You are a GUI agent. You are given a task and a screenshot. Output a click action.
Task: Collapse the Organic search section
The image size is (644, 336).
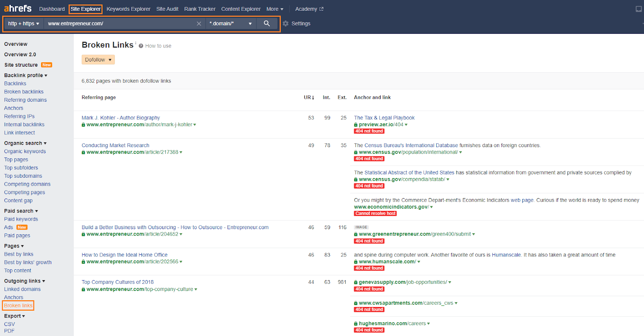tap(25, 143)
